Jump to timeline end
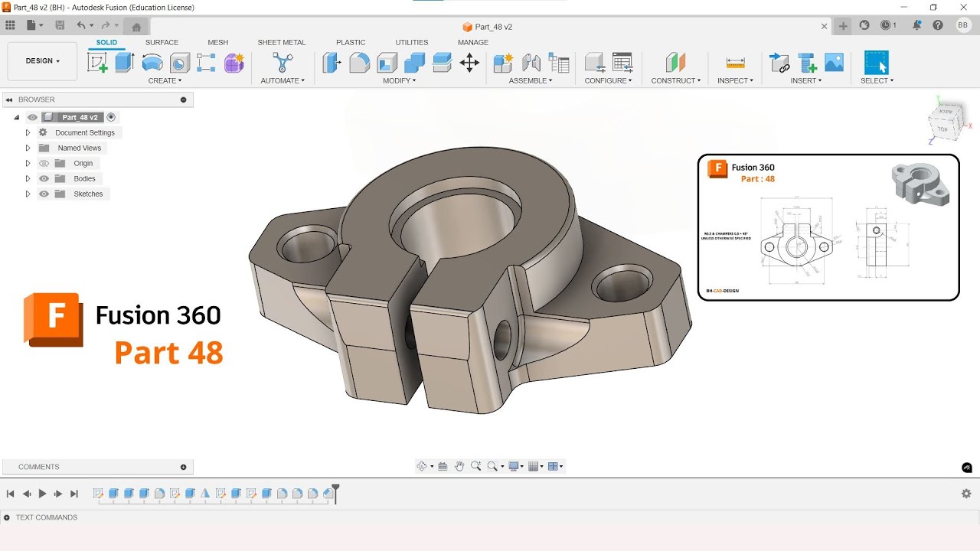 point(74,494)
